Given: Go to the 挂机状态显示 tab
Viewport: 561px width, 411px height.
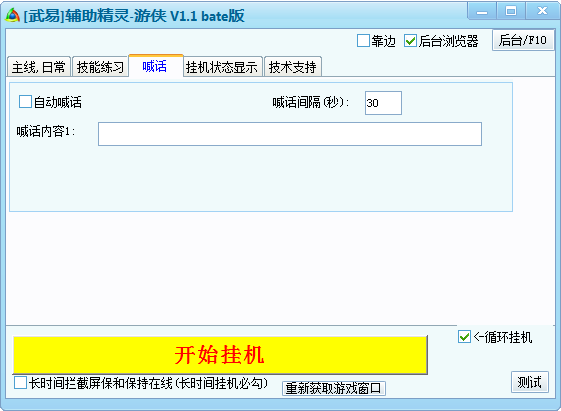Looking at the screenshot, I should tap(223, 67).
